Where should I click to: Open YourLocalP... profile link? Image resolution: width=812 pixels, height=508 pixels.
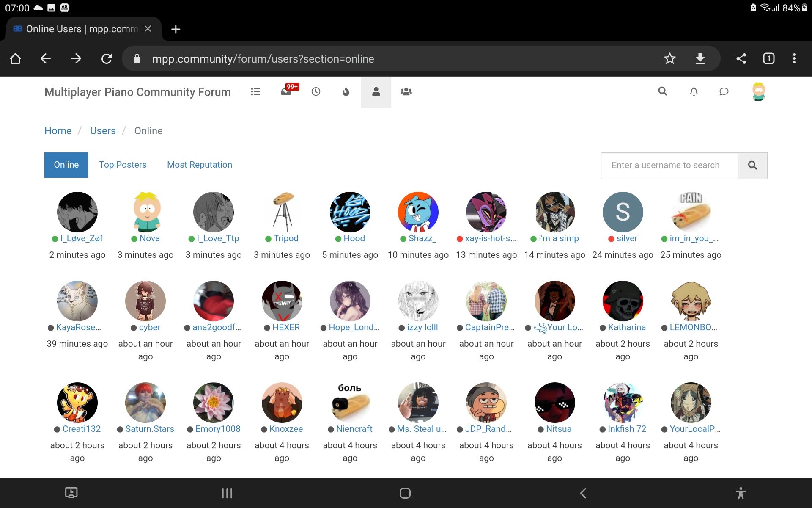[695, 429]
